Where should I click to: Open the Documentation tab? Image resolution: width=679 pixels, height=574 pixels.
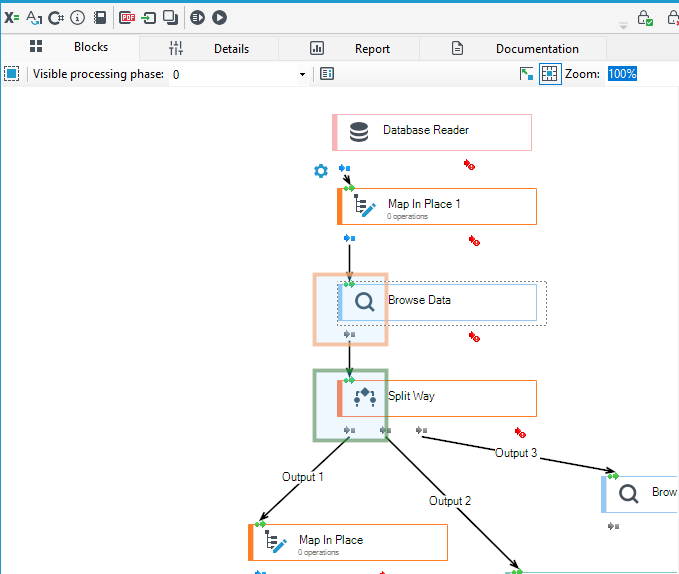click(514, 48)
